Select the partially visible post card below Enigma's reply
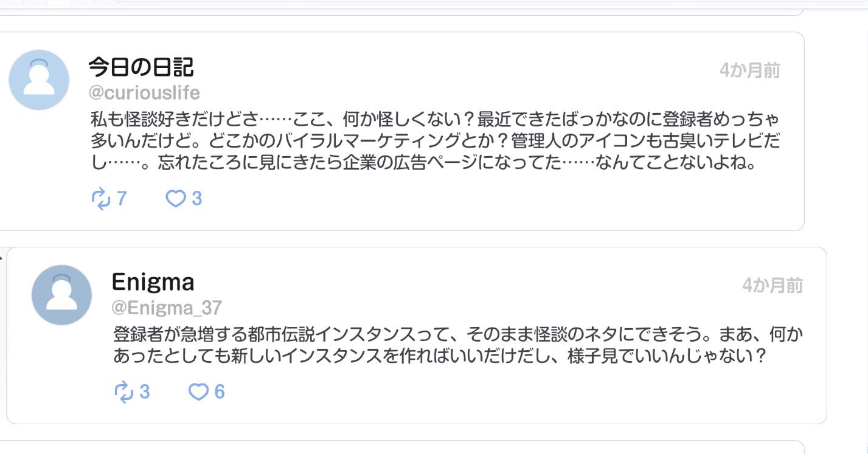The height and width of the screenshot is (454, 868). click(x=402, y=447)
